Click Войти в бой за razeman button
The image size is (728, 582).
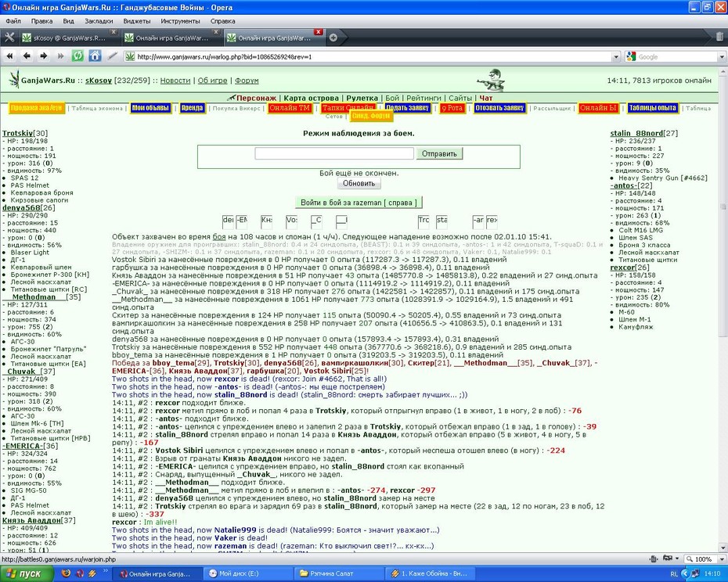[x=359, y=203]
